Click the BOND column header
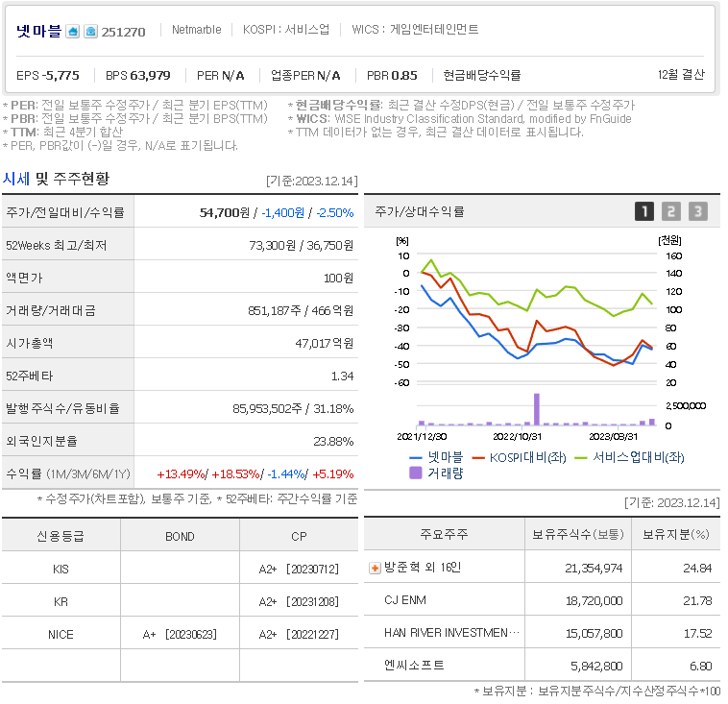The image size is (728, 704). click(x=180, y=537)
